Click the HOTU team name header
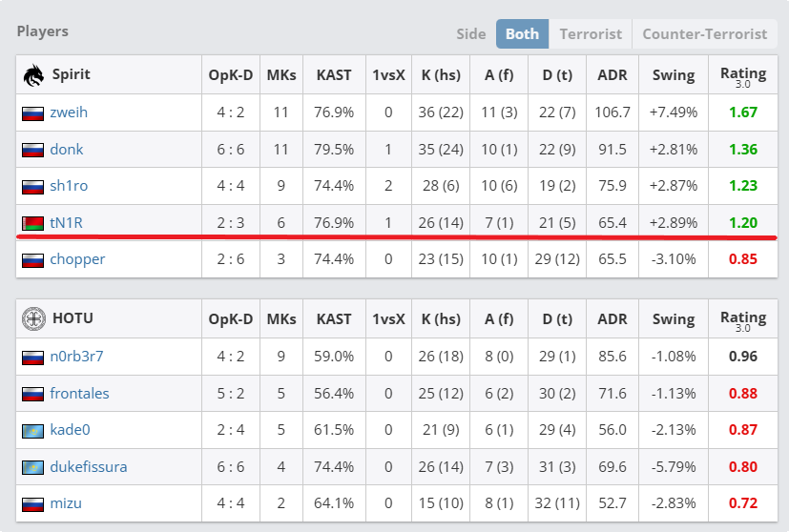The width and height of the screenshot is (789, 532). (x=73, y=319)
